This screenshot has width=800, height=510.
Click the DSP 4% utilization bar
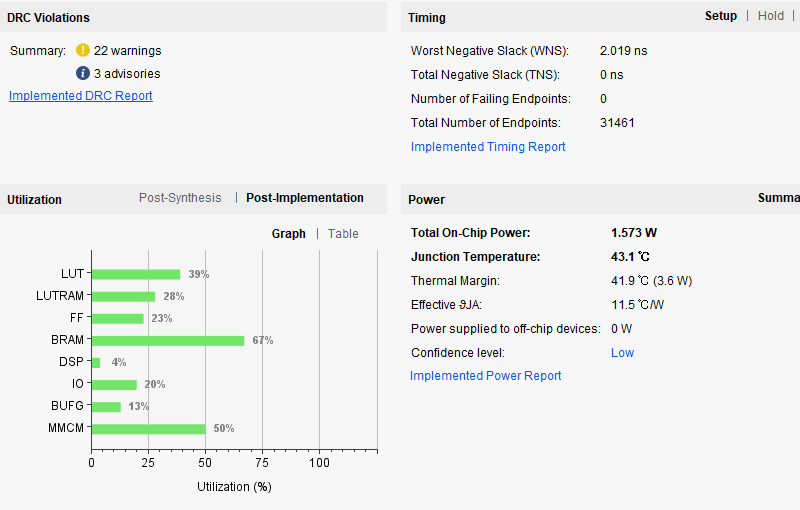pyautogui.click(x=96, y=362)
